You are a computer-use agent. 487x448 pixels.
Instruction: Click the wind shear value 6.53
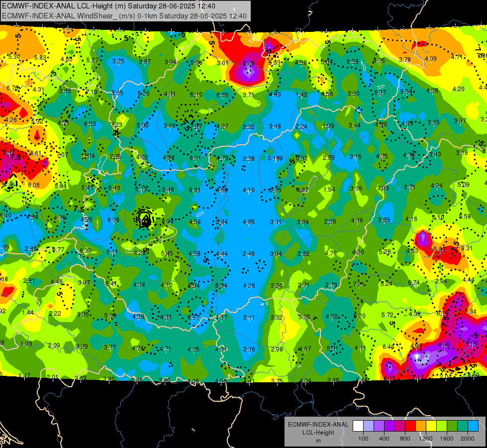click(90, 124)
